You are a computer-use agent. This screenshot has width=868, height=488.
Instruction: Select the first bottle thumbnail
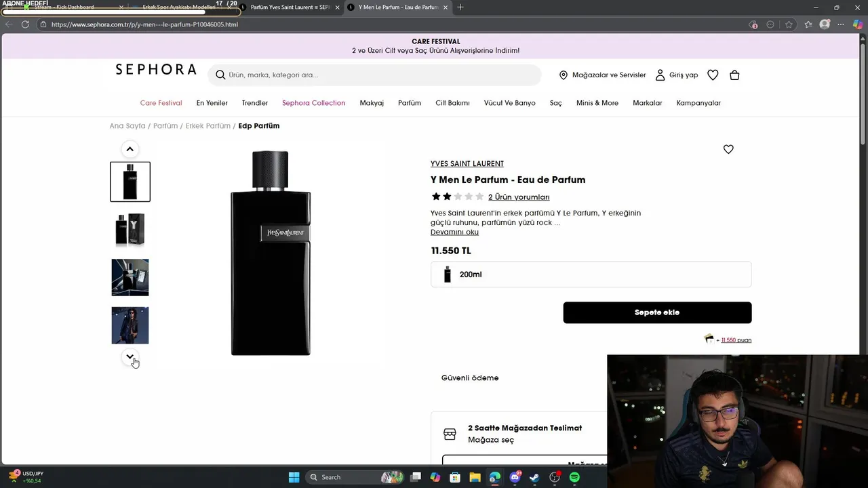click(x=130, y=182)
